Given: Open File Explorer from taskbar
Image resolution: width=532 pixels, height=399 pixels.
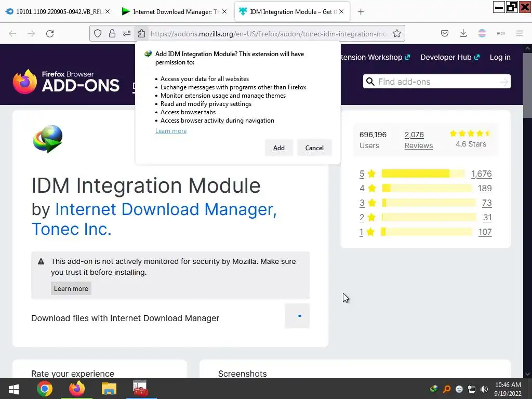Looking at the screenshot, I should (109, 389).
